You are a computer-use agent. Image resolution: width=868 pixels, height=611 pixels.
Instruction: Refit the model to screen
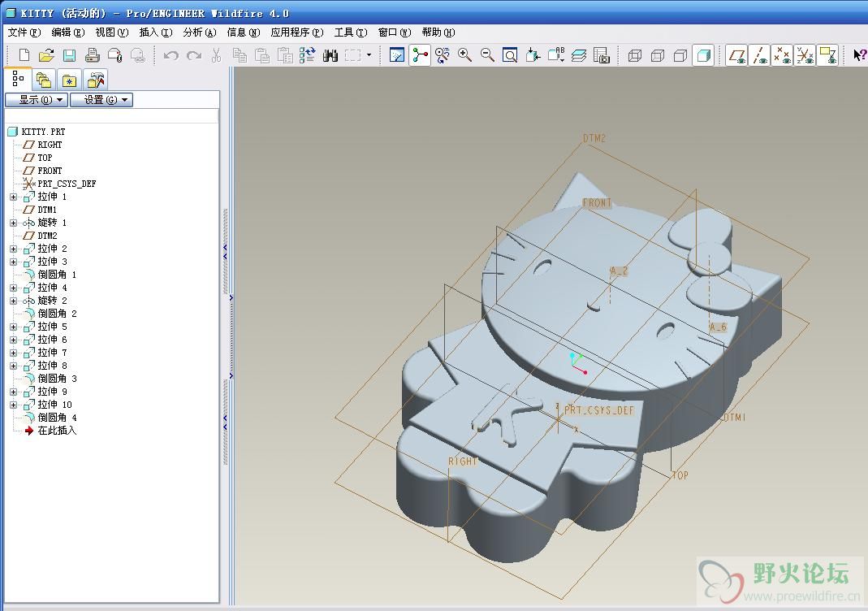point(510,54)
